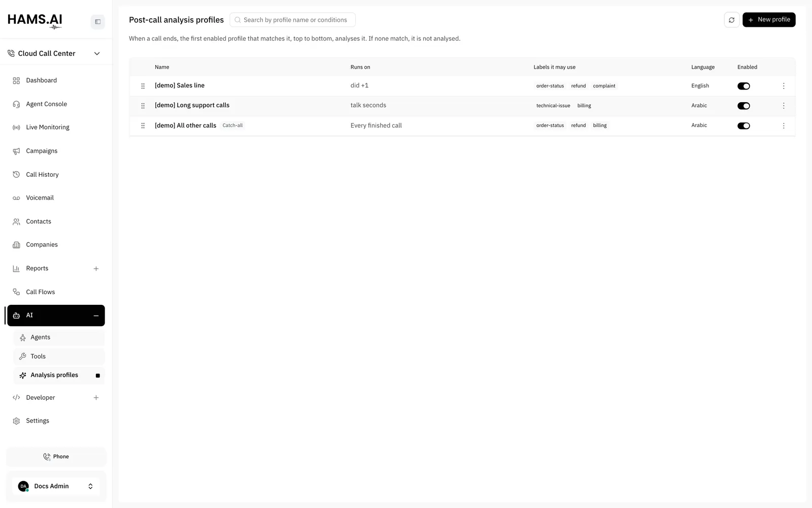Open the [demo] Long support calls profile

coord(192,105)
